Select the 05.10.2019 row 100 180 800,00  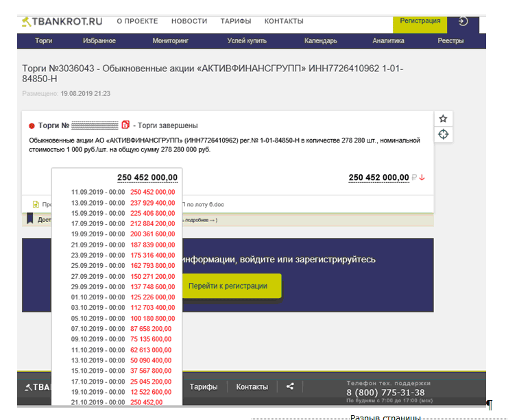[123, 319]
